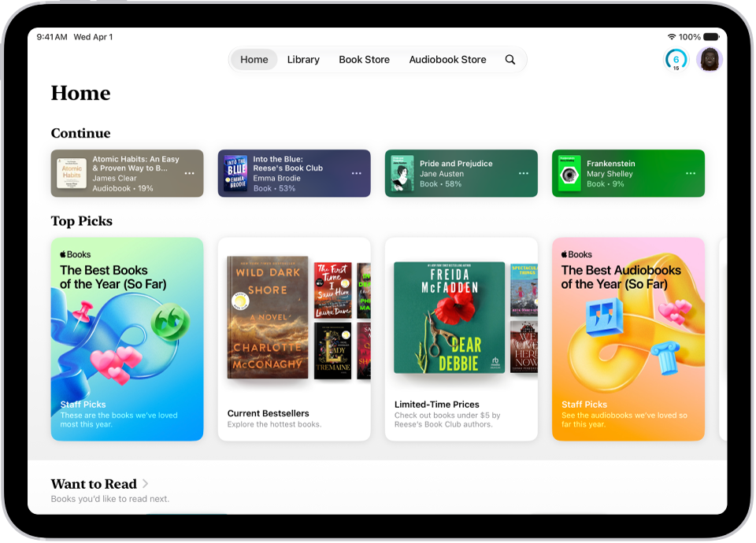The image size is (756, 543).
Task: Open the Pride and Prejudice cover thumbnail
Action: click(402, 173)
